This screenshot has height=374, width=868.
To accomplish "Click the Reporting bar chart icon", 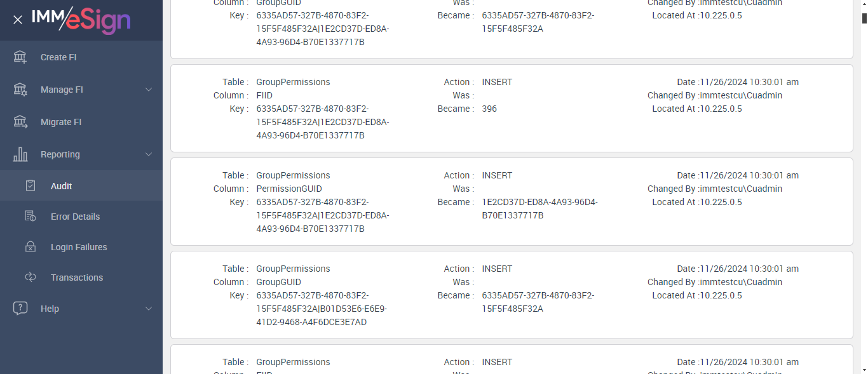I will (20, 154).
